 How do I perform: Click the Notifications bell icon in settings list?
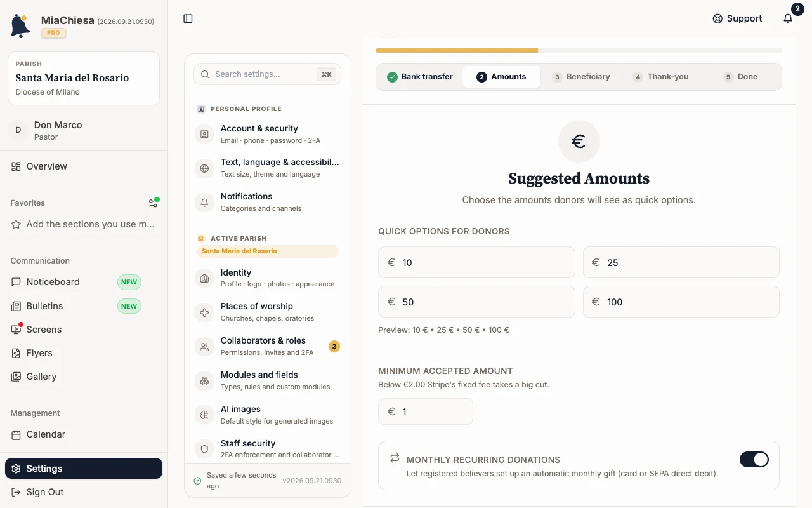(x=204, y=203)
